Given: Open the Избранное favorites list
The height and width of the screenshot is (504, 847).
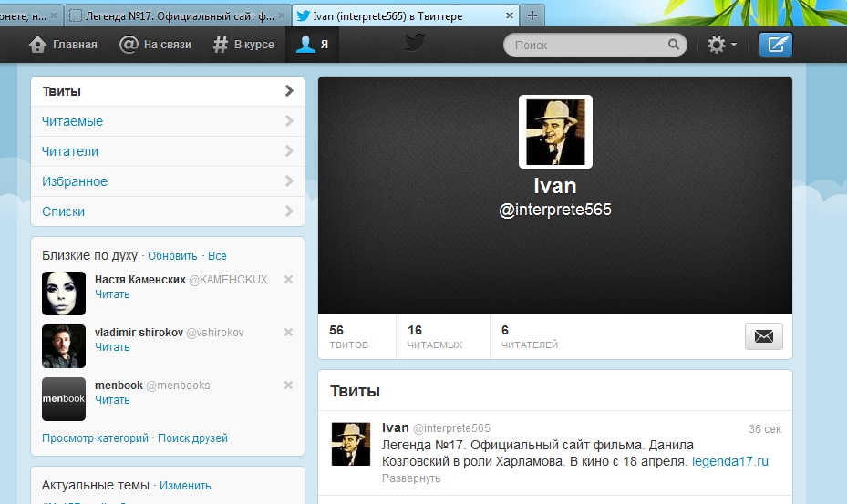Looking at the screenshot, I should pyautogui.click(x=168, y=181).
